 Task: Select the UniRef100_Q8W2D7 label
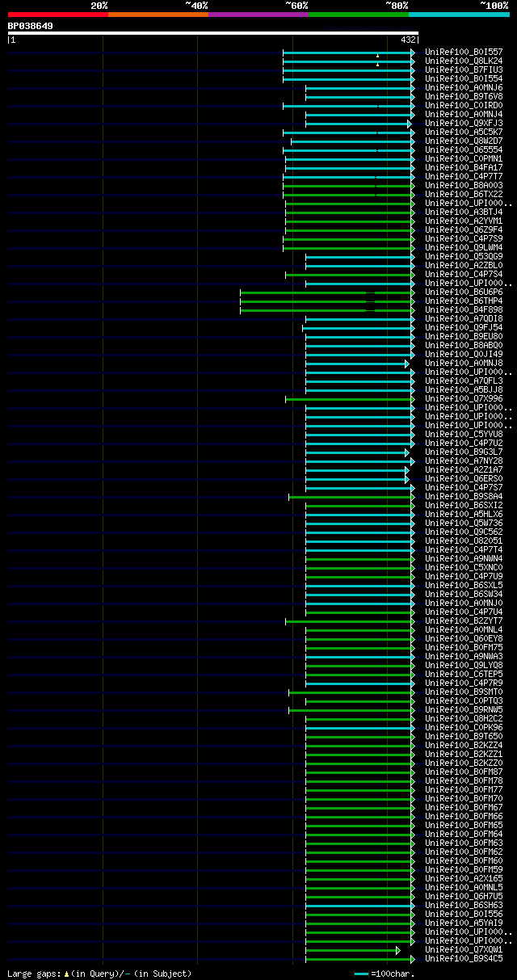[x=464, y=141]
